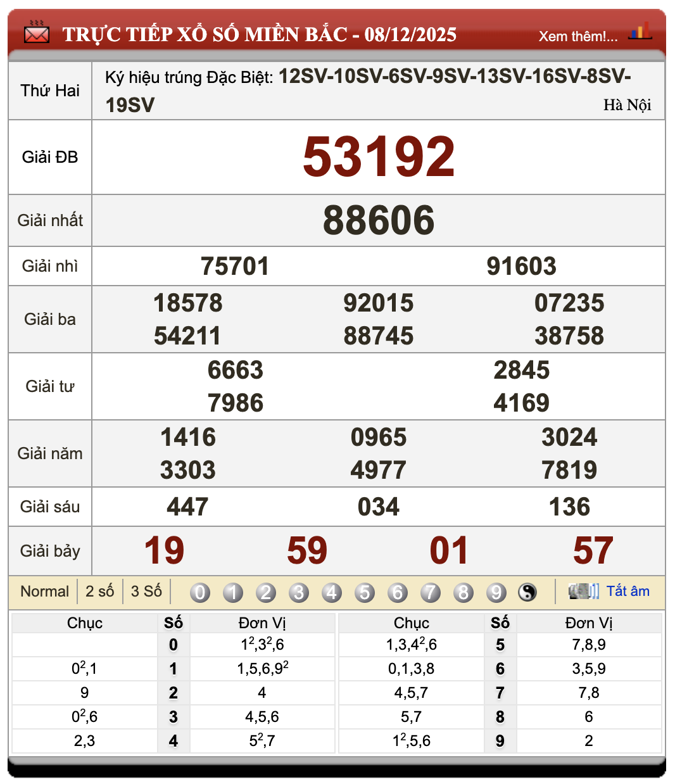Select number ball 7

(x=431, y=591)
